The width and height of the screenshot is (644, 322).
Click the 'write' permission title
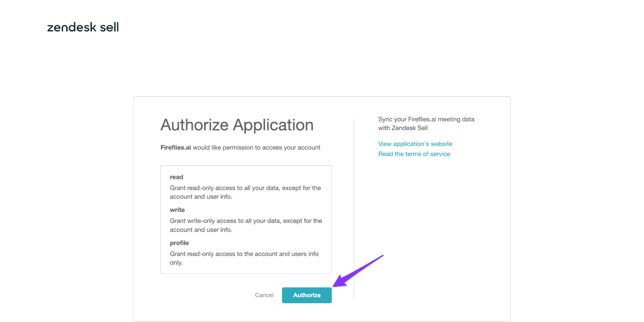(x=177, y=210)
